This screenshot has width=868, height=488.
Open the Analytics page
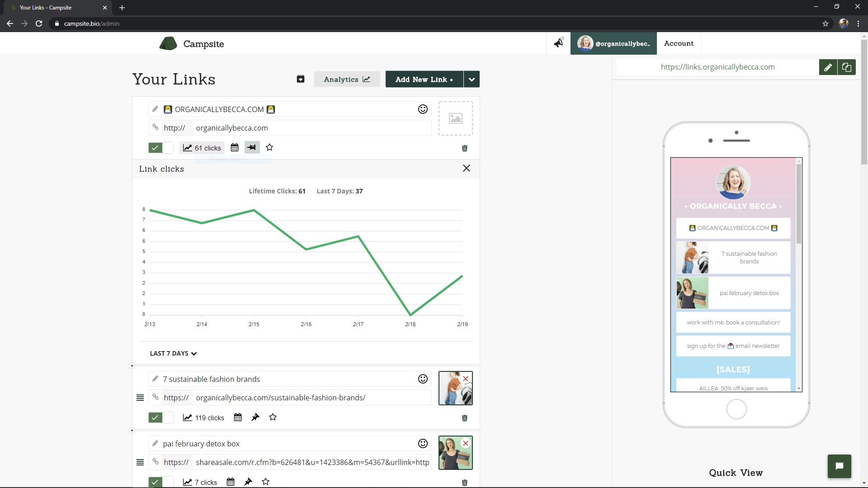point(347,79)
